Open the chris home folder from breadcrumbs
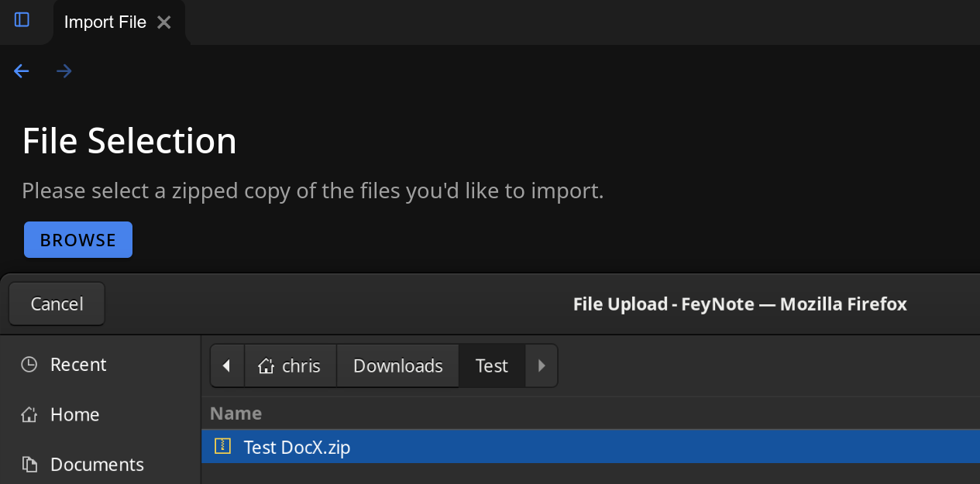Screen dimensions: 980x484 click(x=291, y=365)
